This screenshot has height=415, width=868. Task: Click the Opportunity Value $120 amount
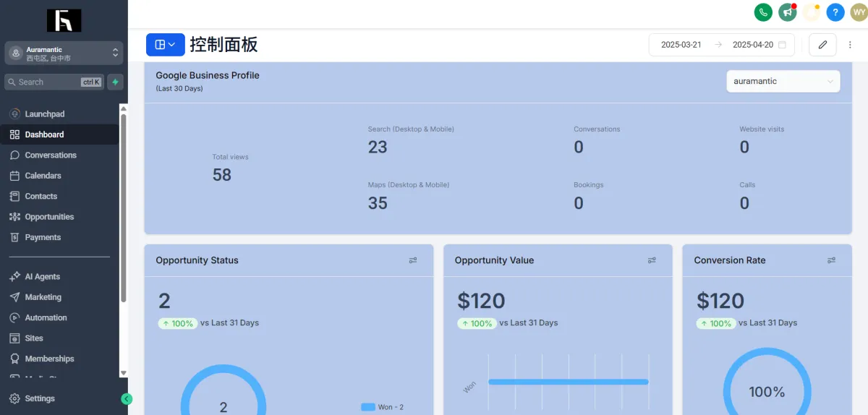(x=481, y=301)
